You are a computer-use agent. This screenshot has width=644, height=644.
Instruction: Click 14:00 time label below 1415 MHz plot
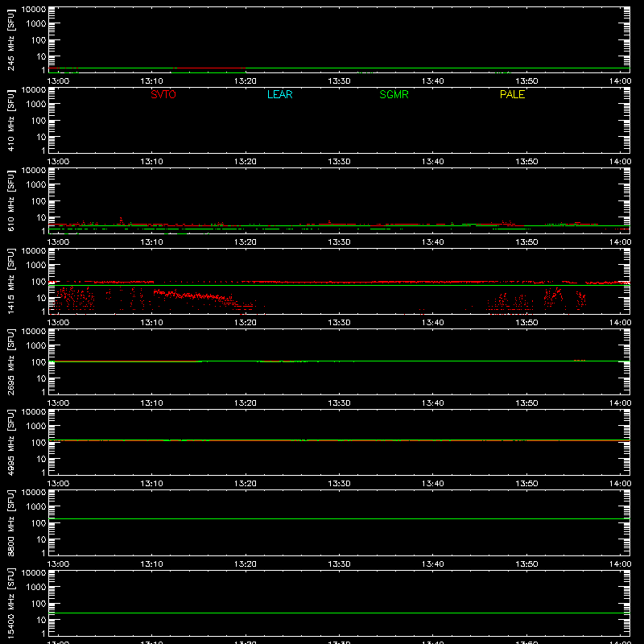(x=620, y=323)
